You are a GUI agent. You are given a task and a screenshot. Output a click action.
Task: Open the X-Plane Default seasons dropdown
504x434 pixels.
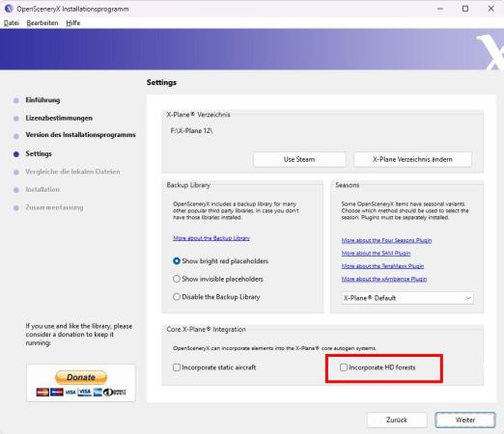(x=407, y=298)
